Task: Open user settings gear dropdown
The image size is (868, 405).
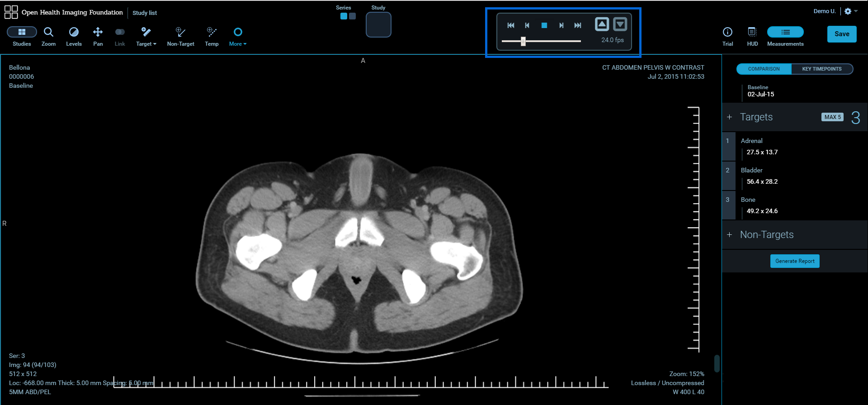Action: (x=850, y=11)
